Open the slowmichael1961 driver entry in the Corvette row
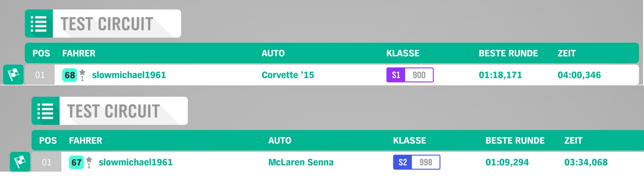 [129, 75]
